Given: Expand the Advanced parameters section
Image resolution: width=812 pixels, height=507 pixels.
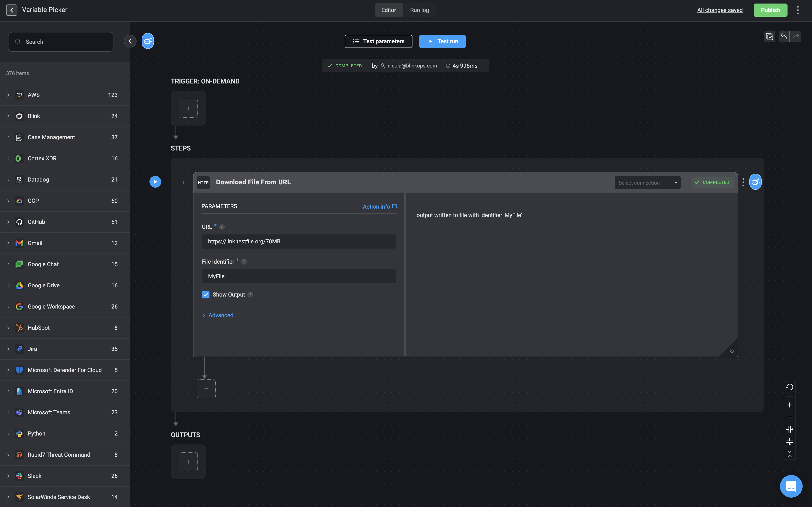Looking at the screenshot, I should click(x=221, y=315).
